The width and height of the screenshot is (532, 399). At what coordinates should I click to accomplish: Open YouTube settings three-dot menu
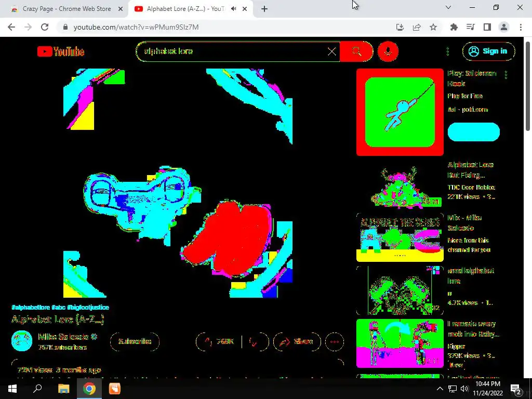click(448, 51)
